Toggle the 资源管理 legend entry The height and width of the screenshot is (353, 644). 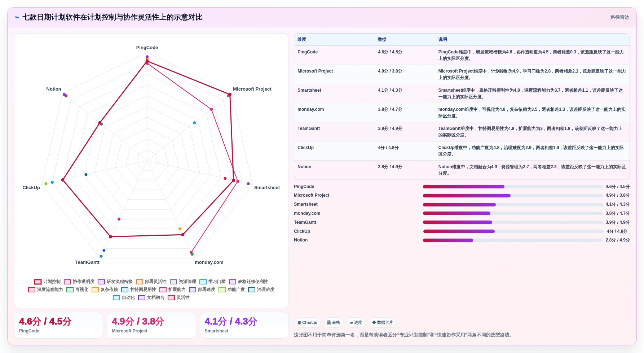point(183,282)
